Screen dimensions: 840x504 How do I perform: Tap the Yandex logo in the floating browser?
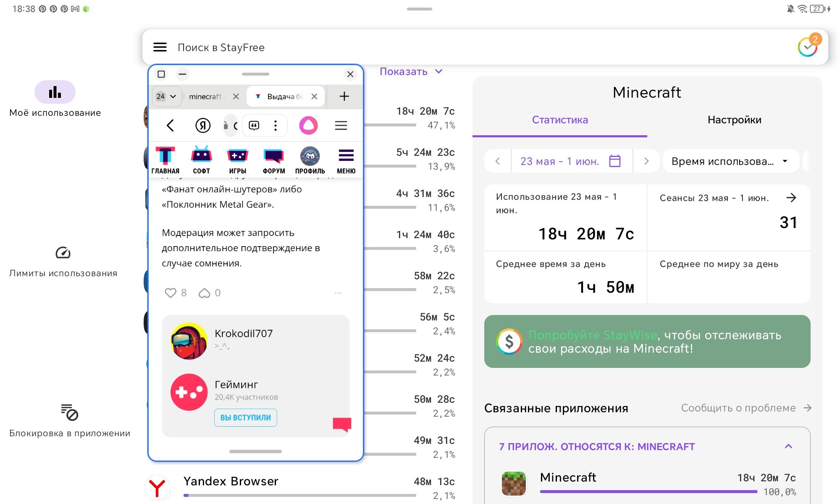click(x=203, y=125)
